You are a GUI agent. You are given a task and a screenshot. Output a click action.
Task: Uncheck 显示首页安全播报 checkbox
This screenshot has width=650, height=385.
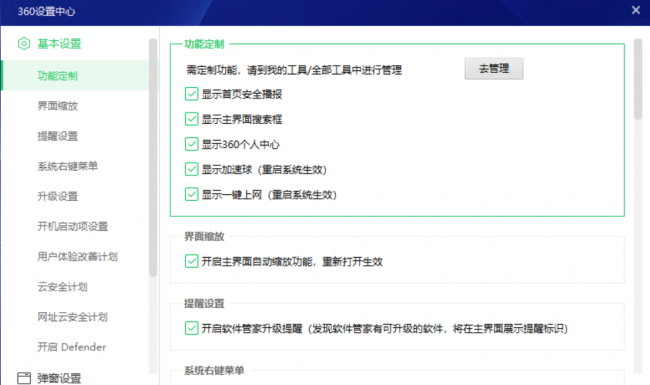pos(192,94)
